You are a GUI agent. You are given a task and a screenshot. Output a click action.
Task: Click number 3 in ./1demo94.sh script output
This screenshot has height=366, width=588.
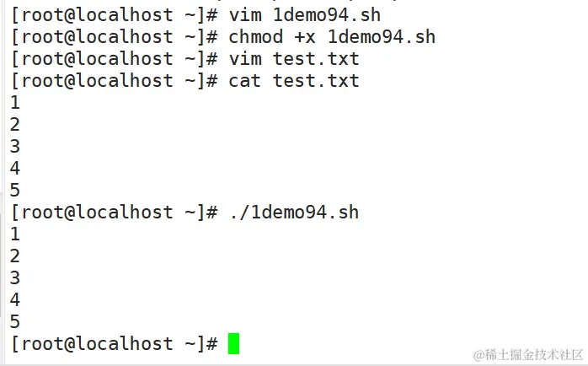click(15, 278)
